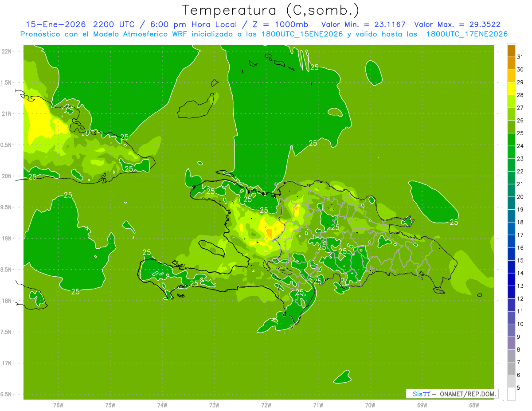Click the 75W longitude label
This screenshot has height=411, width=532.
tap(110, 405)
